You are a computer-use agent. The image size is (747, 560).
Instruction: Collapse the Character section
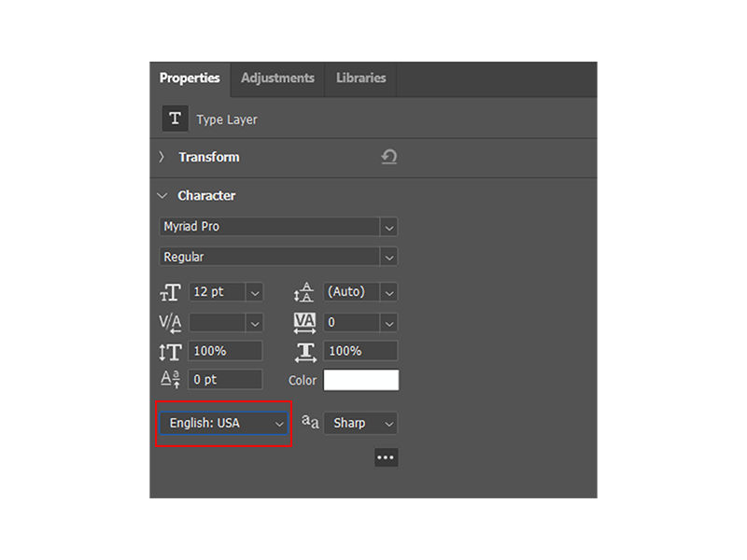pyautogui.click(x=162, y=196)
